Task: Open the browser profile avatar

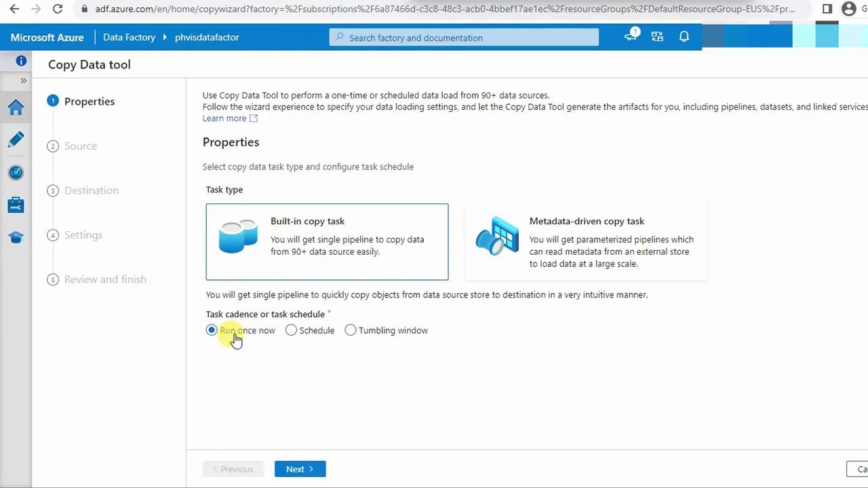Action: (849, 9)
